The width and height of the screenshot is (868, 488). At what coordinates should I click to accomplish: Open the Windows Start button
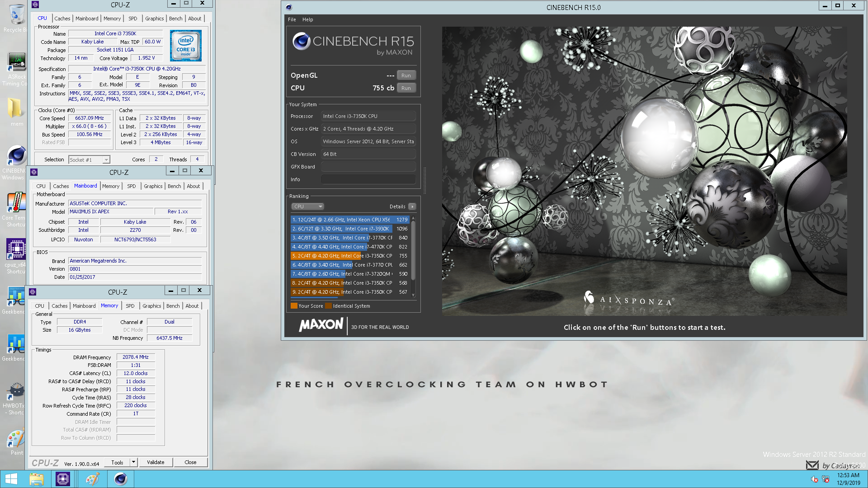click(x=11, y=479)
